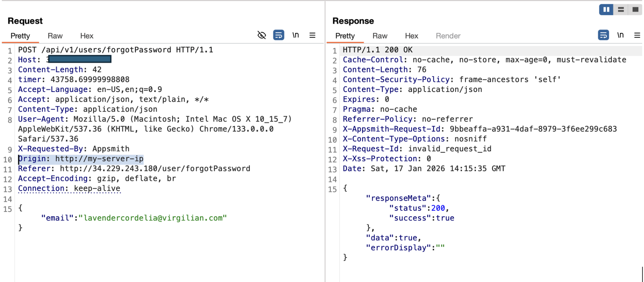The height and width of the screenshot is (282, 644).
Task: Switch Request view to Raw tab
Action: [55, 36]
